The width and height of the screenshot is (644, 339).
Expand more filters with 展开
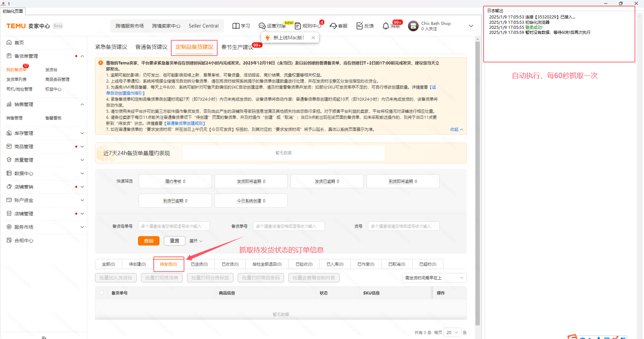pos(196,241)
